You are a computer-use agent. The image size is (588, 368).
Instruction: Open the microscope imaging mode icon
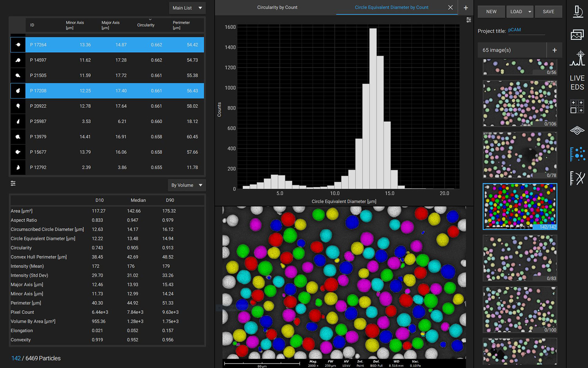(x=577, y=12)
